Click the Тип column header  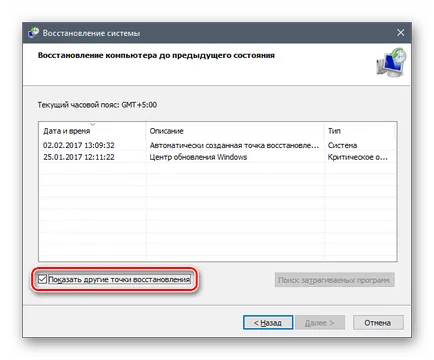360,131
